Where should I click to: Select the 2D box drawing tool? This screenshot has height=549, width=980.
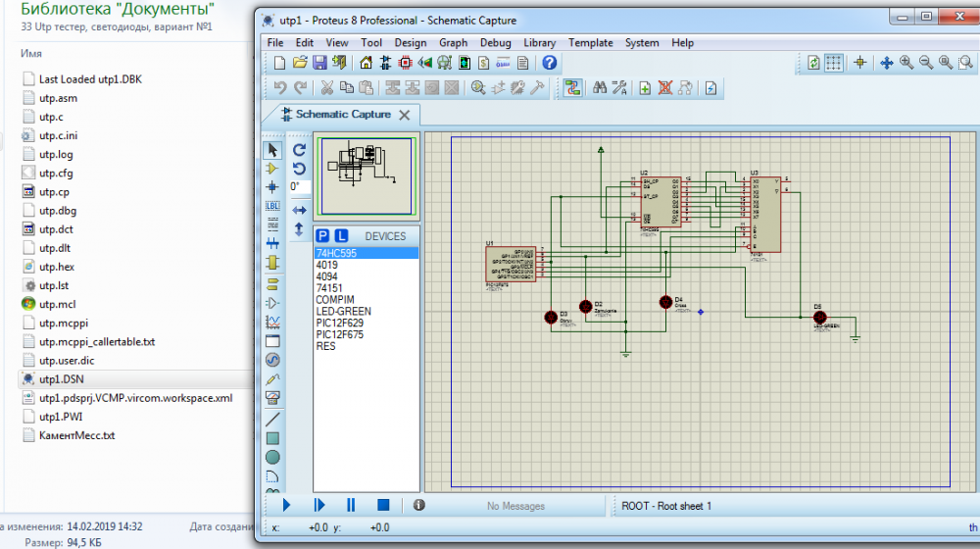(272, 438)
